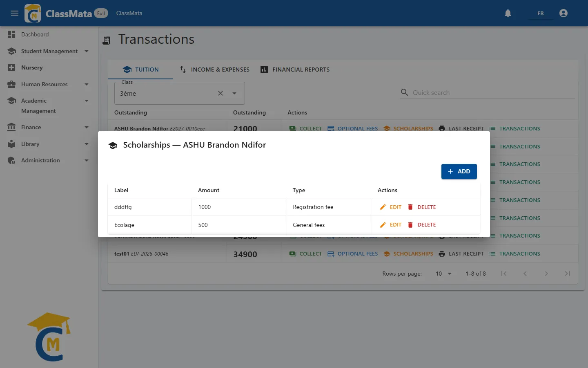588x368 pixels.
Task: Go to next page of table
Action: pyautogui.click(x=546, y=274)
